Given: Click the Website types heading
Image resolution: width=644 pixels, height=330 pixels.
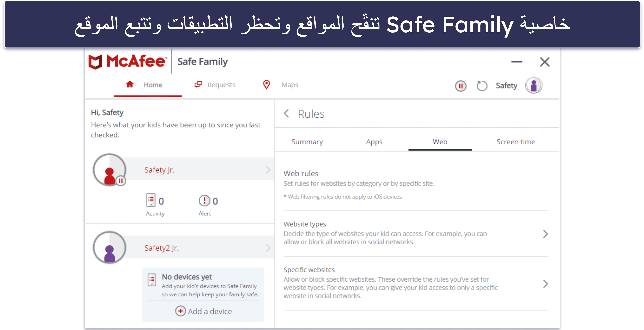Looking at the screenshot, I should coord(305,224).
